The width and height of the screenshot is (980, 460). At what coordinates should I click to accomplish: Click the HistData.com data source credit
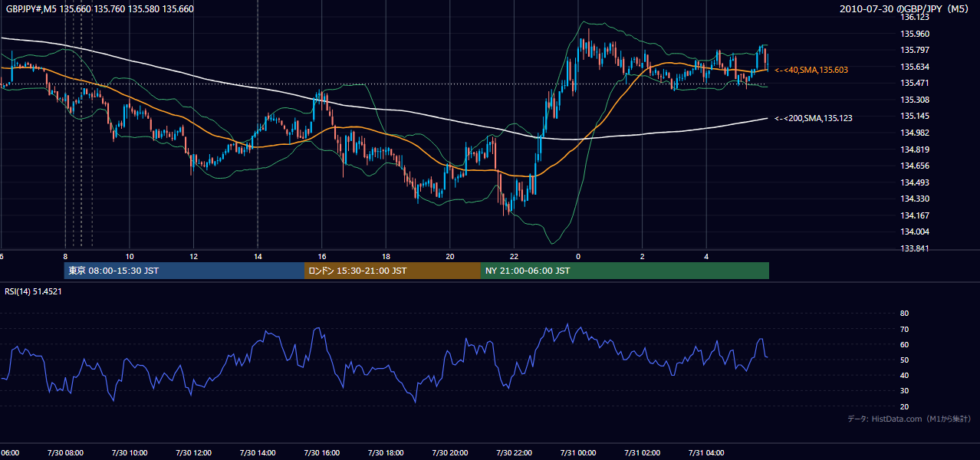click(x=909, y=419)
